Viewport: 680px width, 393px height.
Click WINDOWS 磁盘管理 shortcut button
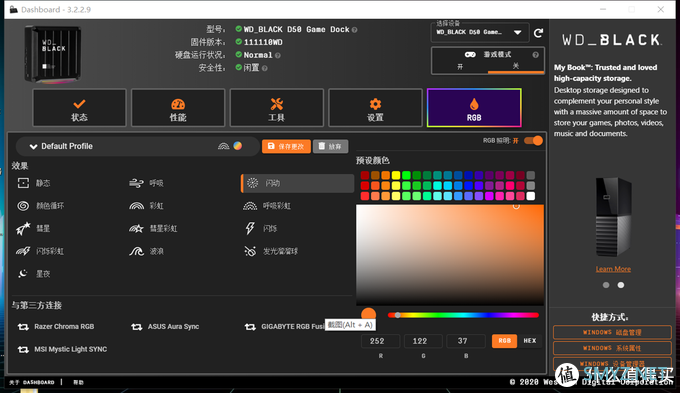612,332
